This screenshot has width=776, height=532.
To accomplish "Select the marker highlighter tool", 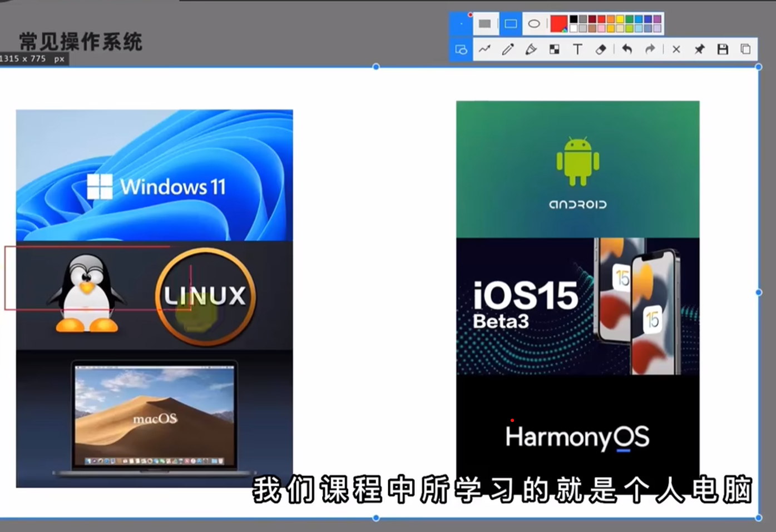I will (x=531, y=49).
